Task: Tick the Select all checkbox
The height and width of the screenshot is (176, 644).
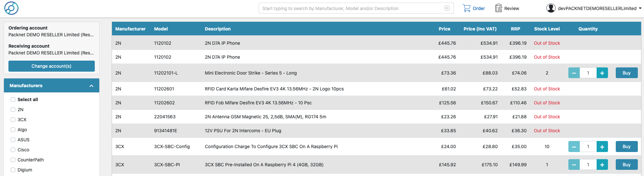Action: [13, 100]
